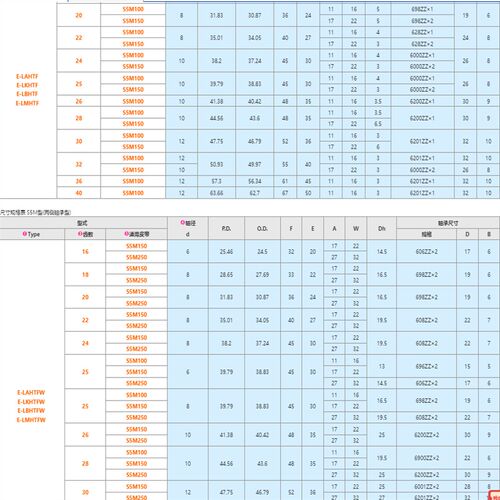Click the 62.7 O.D. value
Viewport: 500px width, 500px height.
tap(255, 193)
